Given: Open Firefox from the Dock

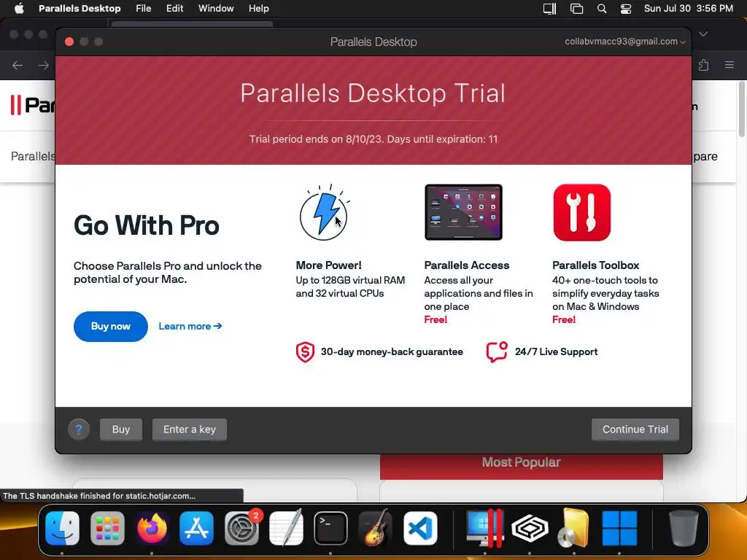Looking at the screenshot, I should tap(152, 528).
